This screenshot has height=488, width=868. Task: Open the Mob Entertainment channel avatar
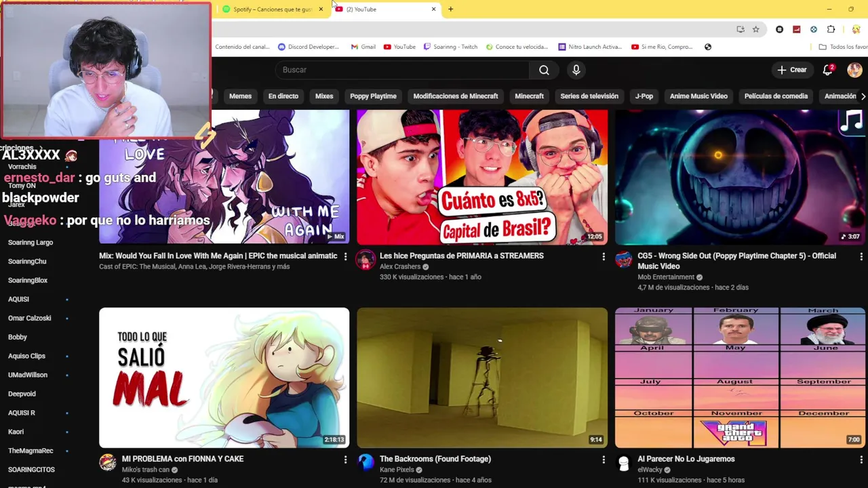[623, 260]
